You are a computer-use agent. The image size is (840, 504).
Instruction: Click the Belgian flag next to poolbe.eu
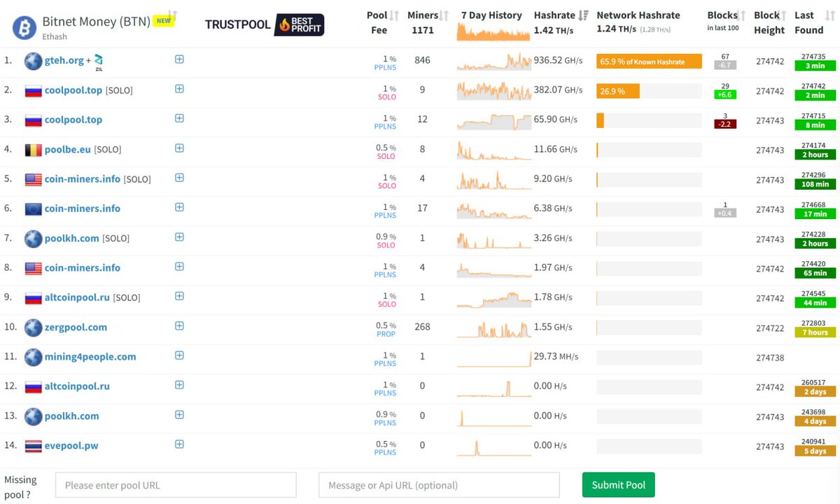(34, 150)
